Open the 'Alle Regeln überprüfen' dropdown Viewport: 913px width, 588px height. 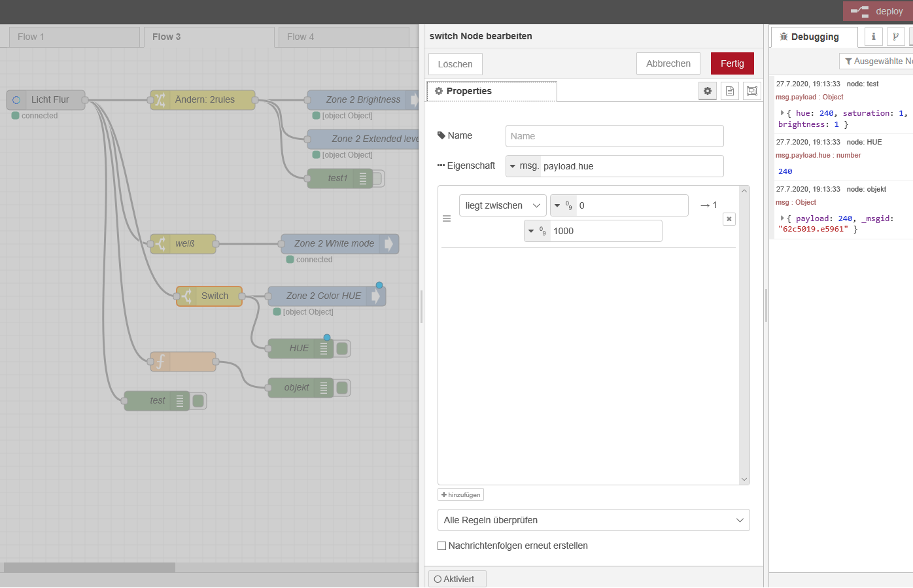click(x=593, y=520)
